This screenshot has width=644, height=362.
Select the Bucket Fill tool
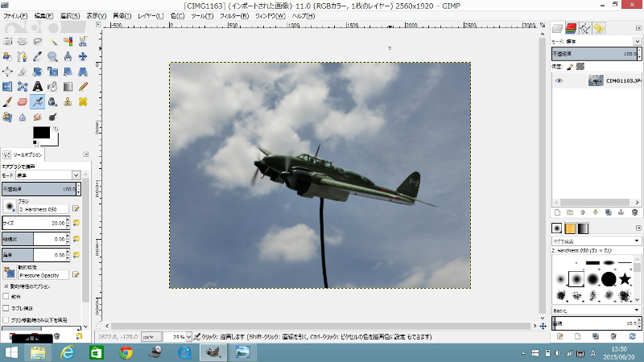52,87
